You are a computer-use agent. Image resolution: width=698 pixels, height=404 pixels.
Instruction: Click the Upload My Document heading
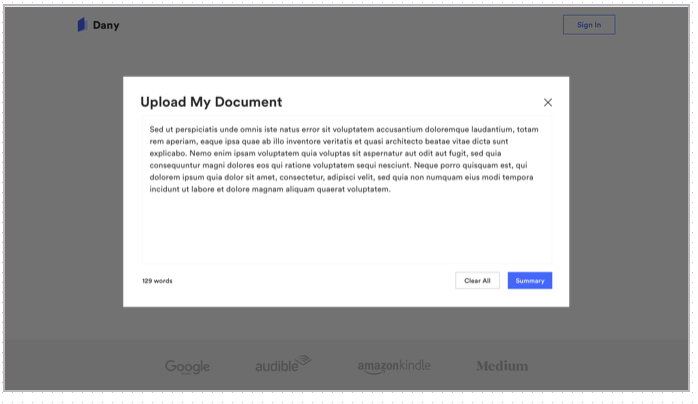click(211, 102)
